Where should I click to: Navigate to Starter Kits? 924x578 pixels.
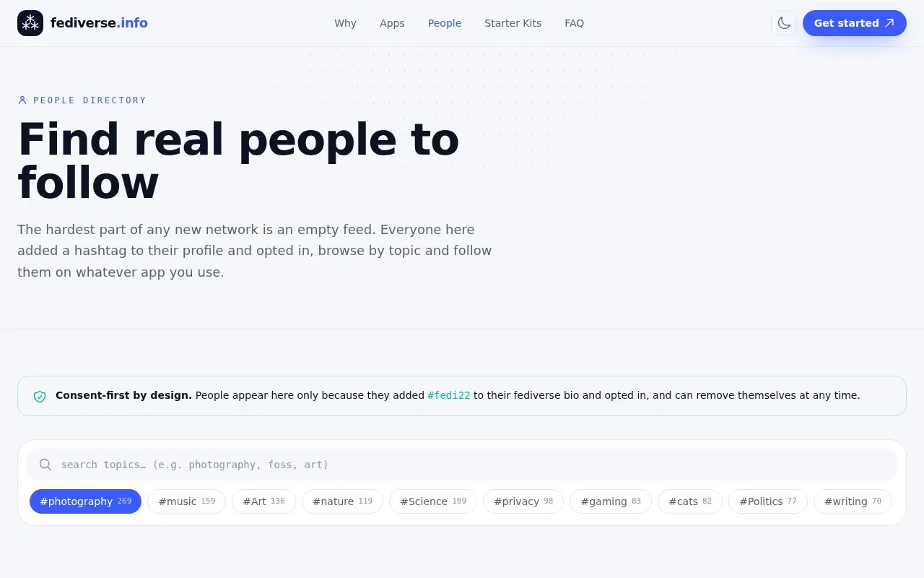(x=513, y=23)
